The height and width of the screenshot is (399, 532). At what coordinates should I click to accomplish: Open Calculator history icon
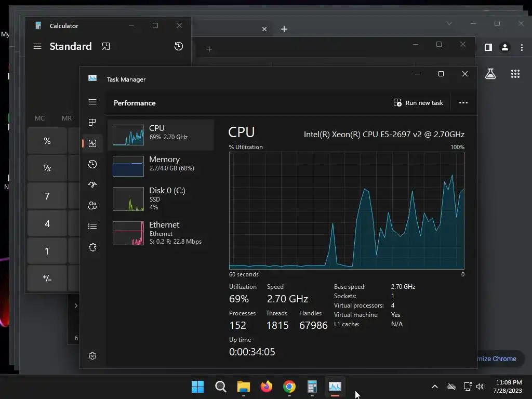(179, 46)
